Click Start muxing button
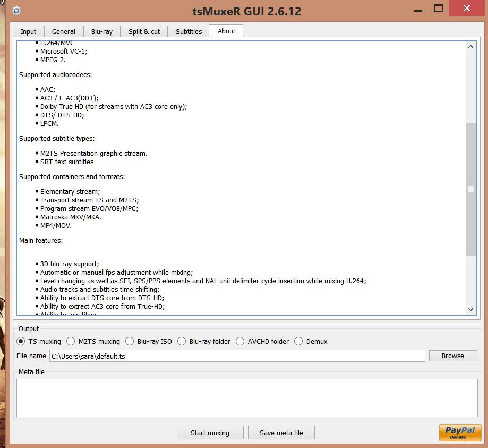This screenshot has height=448, width=488. tap(210, 433)
